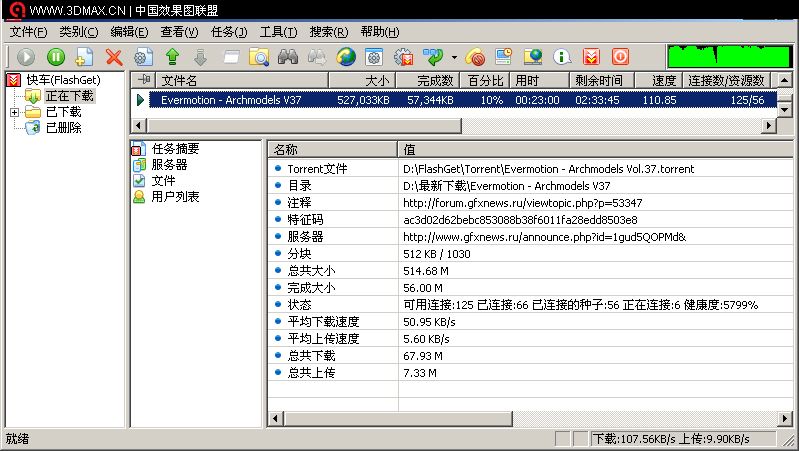Open the 帮助(H) menu

[x=380, y=32]
